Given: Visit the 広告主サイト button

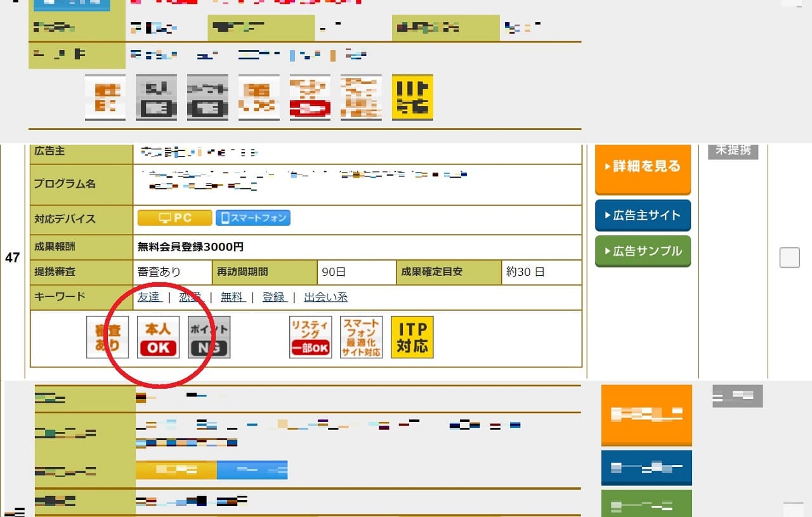Looking at the screenshot, I should point(643,216).
